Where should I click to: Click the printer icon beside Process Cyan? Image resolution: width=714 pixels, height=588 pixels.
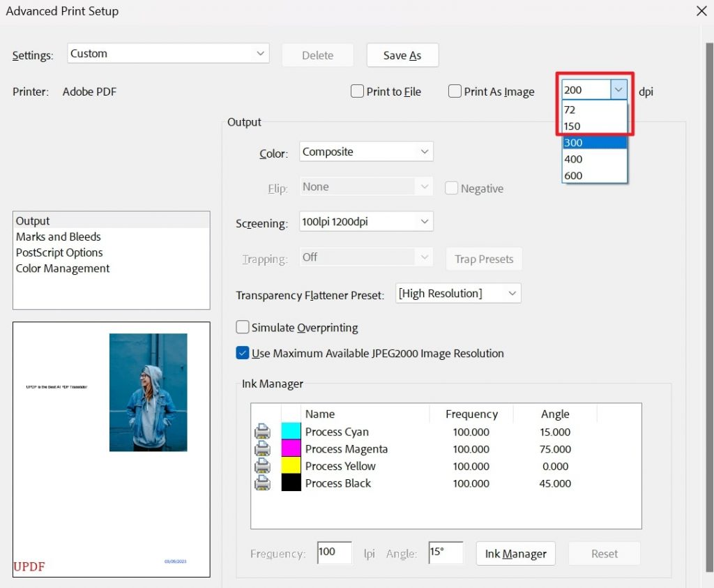click(x=262, y=432)
